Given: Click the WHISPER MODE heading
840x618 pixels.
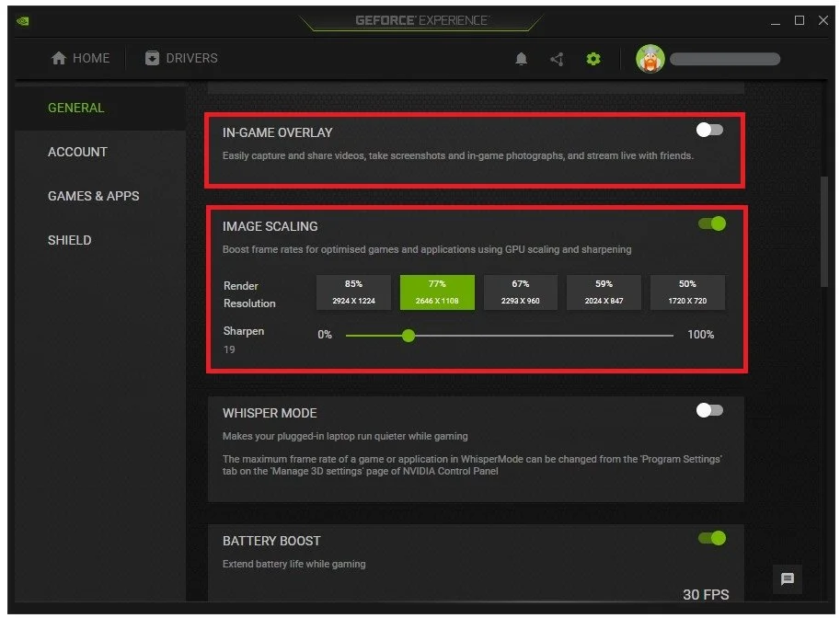Looking at the screenshot, I should [270, 414].
